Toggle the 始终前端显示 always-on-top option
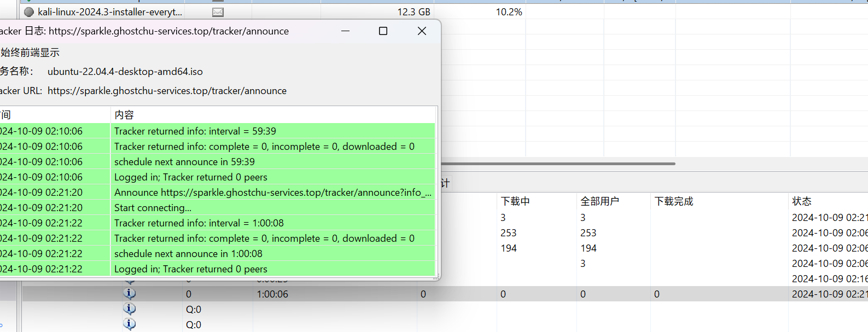 click(30, 53)
